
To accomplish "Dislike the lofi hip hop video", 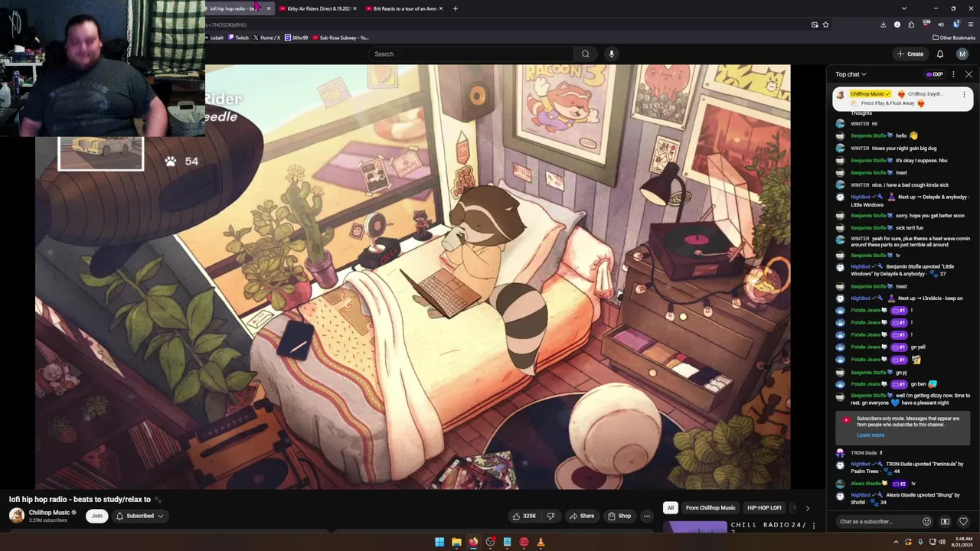I will 550,516.
